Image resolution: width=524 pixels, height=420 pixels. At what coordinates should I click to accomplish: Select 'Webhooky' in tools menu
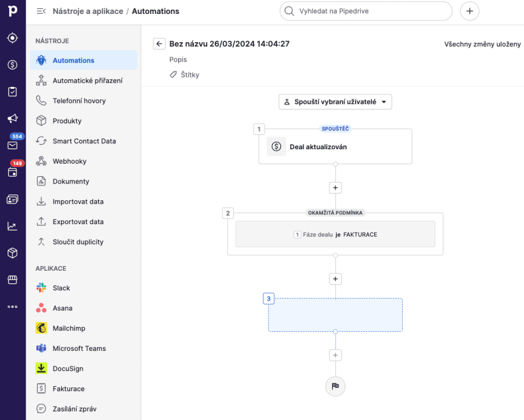[x=70, y=161]
